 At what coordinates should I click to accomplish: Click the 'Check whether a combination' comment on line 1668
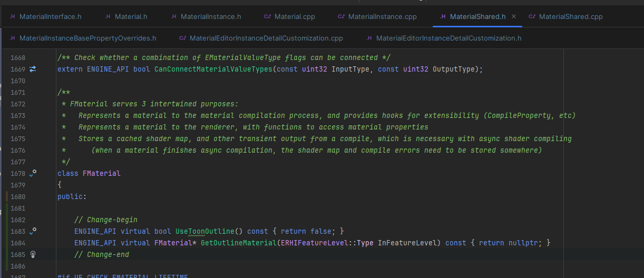coord(224,57)
